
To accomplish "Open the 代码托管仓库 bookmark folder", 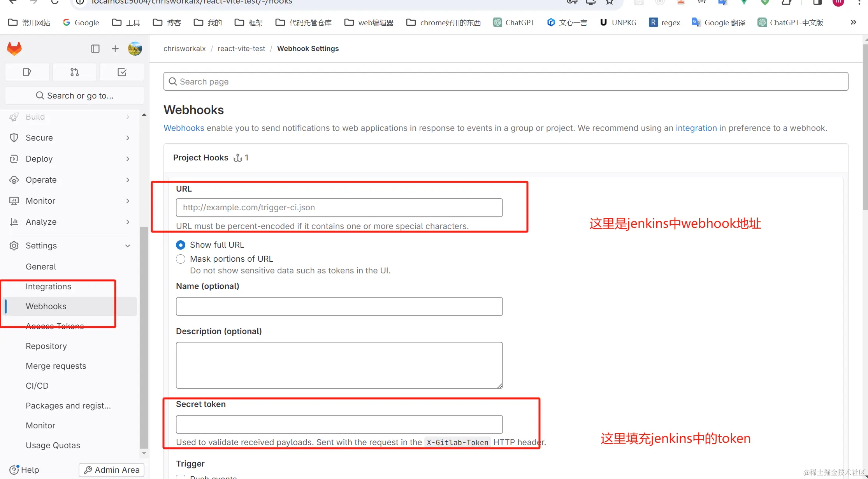I will pos(303,23).
